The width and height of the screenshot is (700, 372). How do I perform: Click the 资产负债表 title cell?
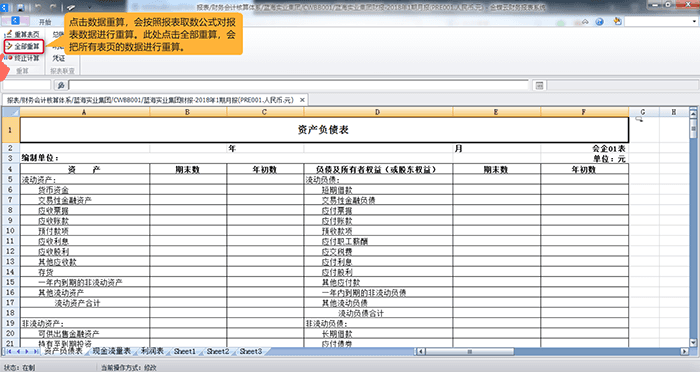(x=324, y=130)
